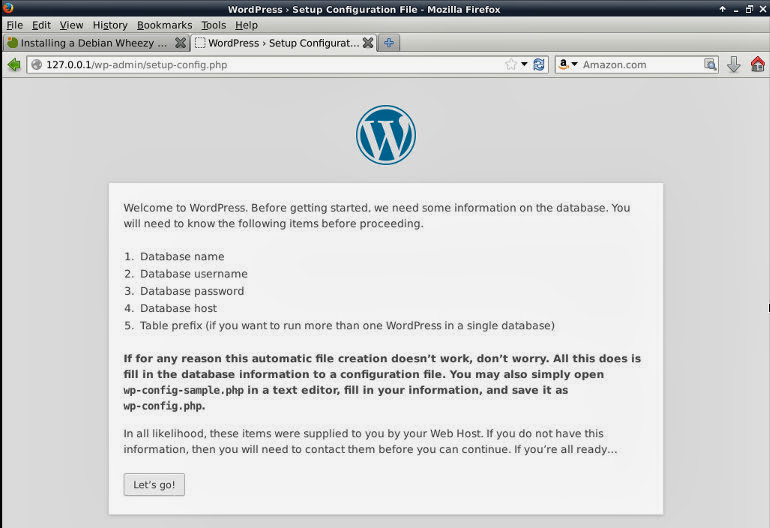Click the search magnifier icon
The width and height of the screenshot is (770, 528).
(710, 64)
